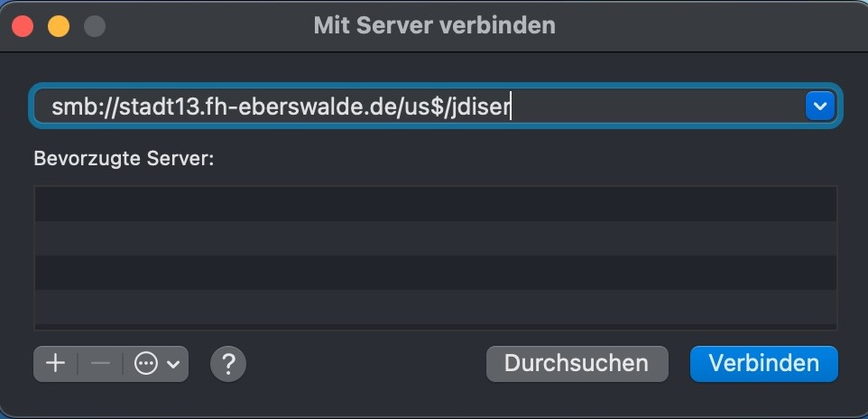The width and height of the screenshot is (868, 419).
Task: Click the 'Bevorzugte Server:' label
Action: coord(124,159)
